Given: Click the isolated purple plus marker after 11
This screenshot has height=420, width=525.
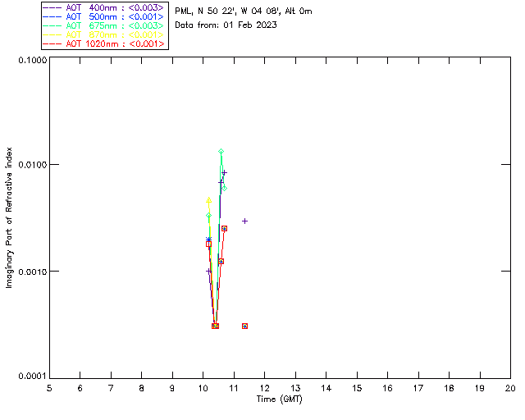Looking at the screenshot, I should (x=244, y=221).
